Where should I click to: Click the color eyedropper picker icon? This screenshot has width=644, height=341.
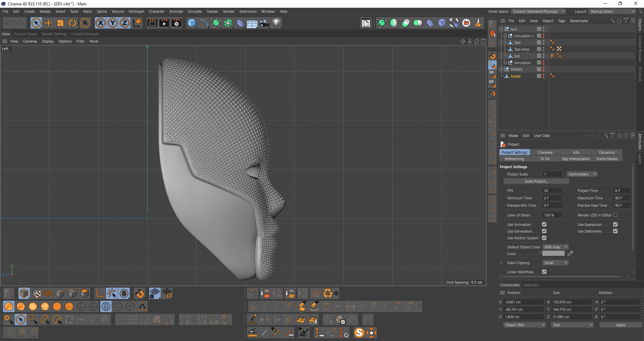pyautogui.click(x=570, y=253)
